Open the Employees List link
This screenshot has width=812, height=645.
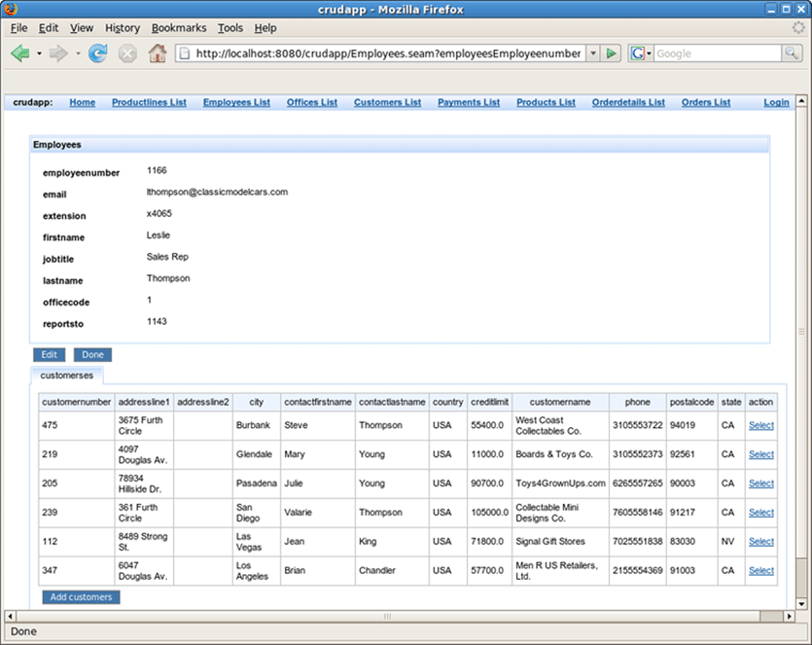(x=236, y=102)
